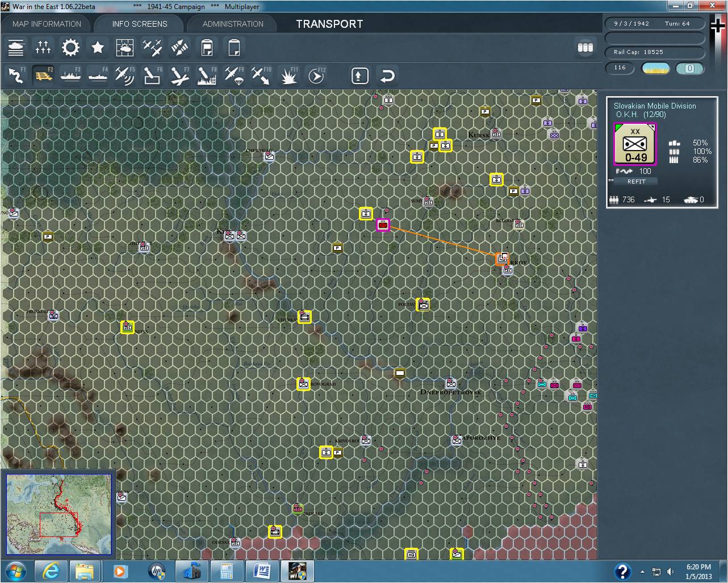Click the clear weather indicator button
The image size is (728, 583).
(x=655, y=68)
